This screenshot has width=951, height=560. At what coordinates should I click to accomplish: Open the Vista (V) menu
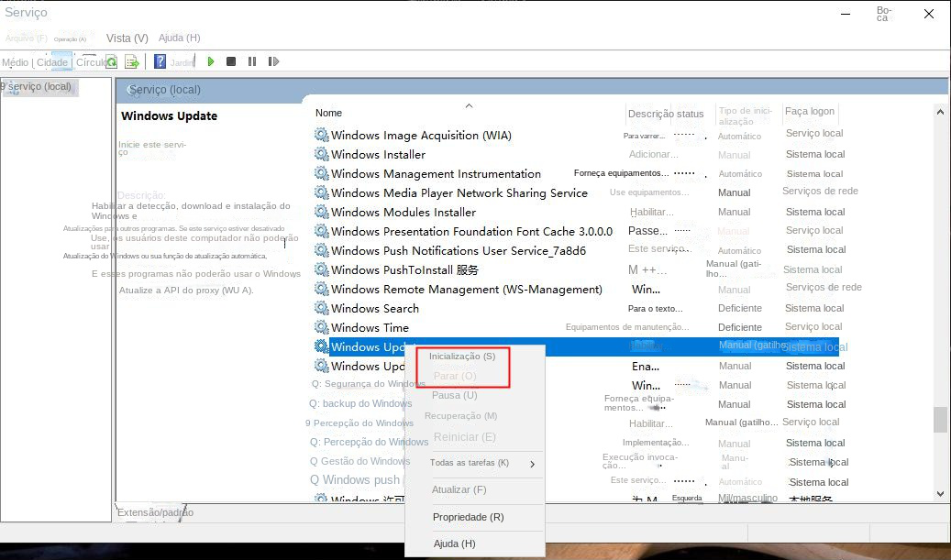tap(127, 38)
